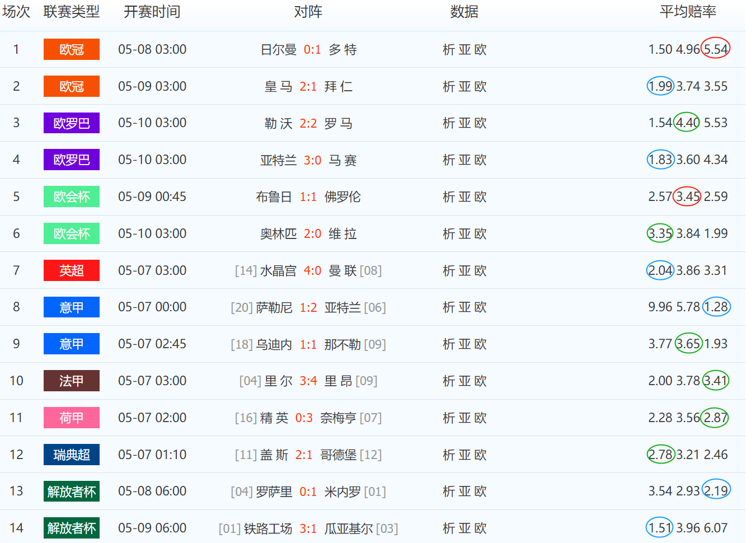This screenshot has width=756, height=543.
Task: Click the 0:1 score of 日尔曼 vs 多特
Action: point(312,50)
